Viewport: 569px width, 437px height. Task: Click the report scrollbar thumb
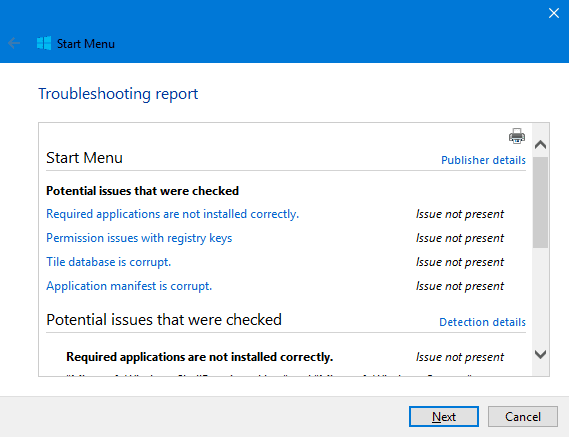pyautogui.click(x=540, y=203)
